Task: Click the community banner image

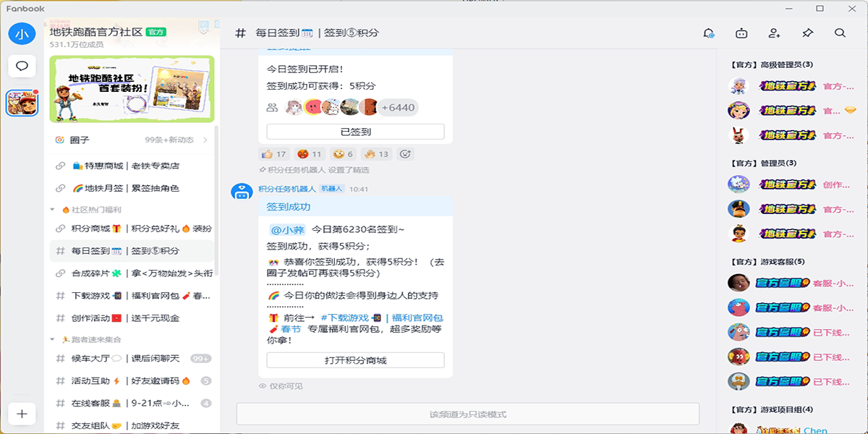Action: tap(132, 89)
